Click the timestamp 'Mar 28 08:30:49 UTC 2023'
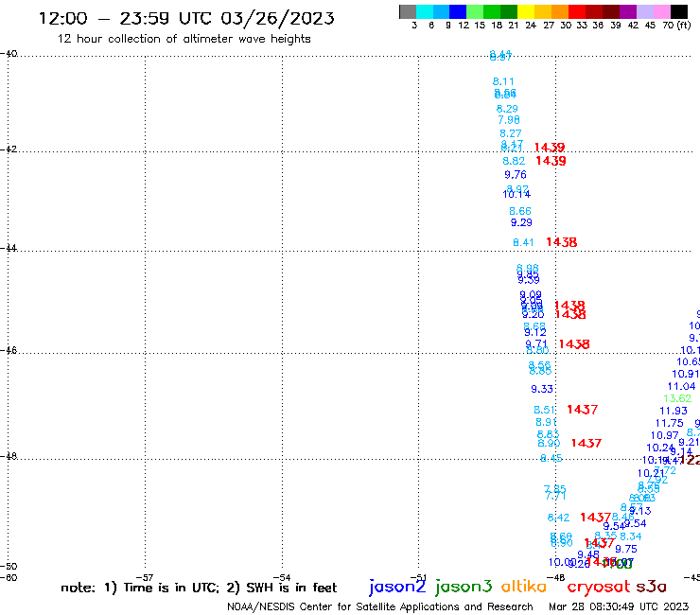Viewport: 700px width, 615px height. click(619, 606)
